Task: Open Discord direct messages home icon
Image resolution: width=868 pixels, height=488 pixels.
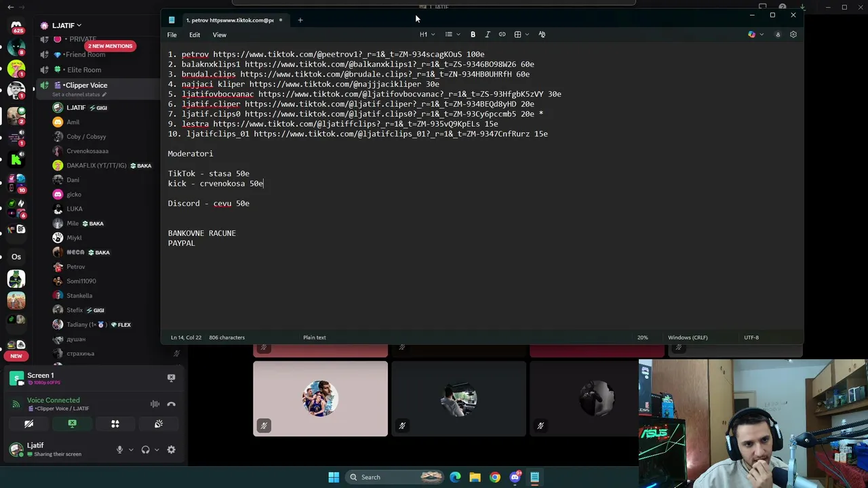Action: tap(16, 27)
